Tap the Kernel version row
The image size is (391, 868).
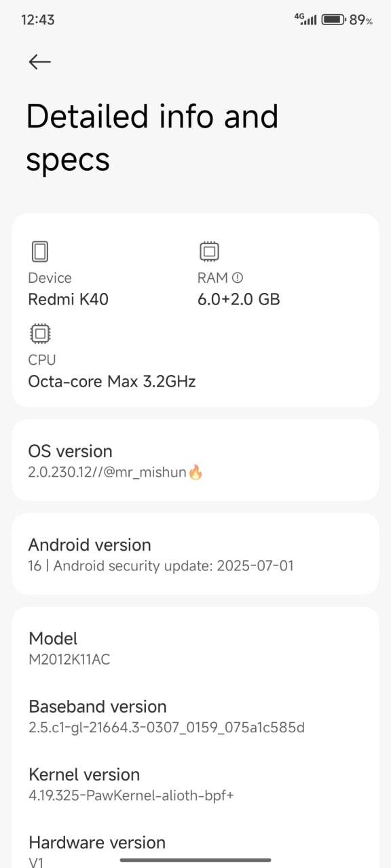195,785
